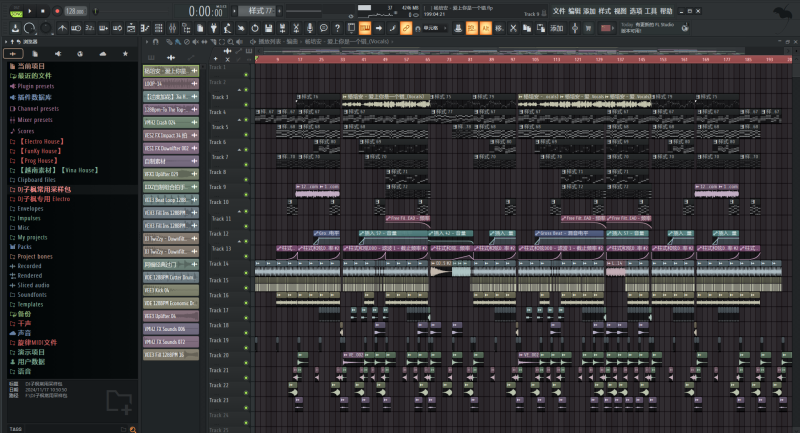Click timeline bar marker 33
800x433 pixels.
point(342,60)
